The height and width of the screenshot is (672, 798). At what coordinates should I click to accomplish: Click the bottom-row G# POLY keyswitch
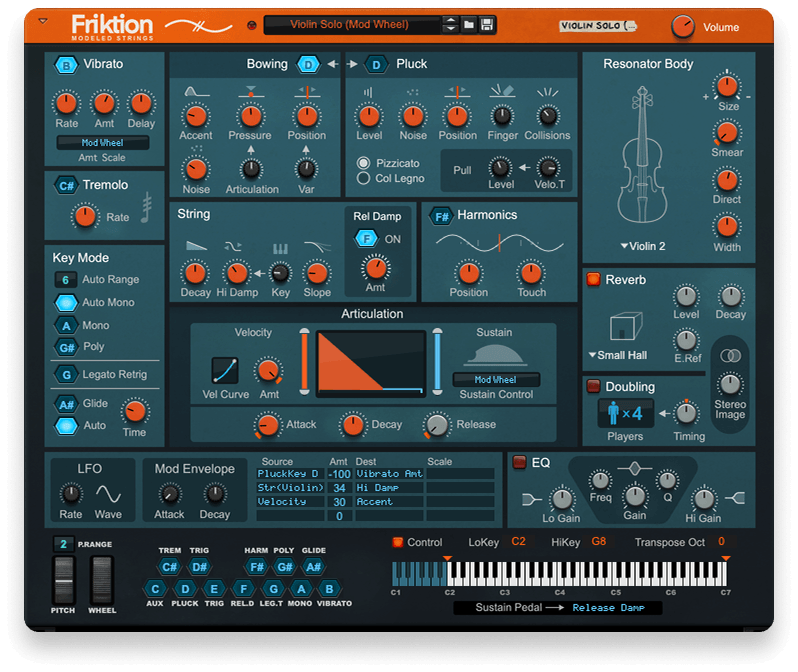pos(284,567)
